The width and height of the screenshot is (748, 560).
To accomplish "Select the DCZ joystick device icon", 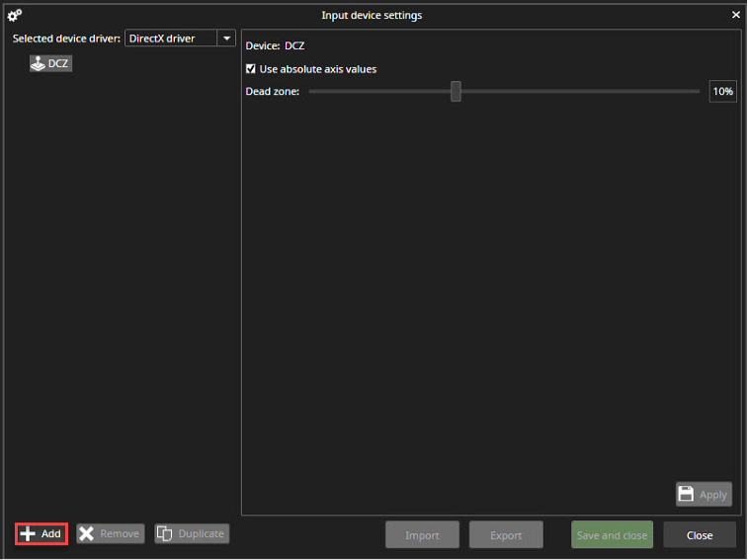I will [x=38, y=63].
